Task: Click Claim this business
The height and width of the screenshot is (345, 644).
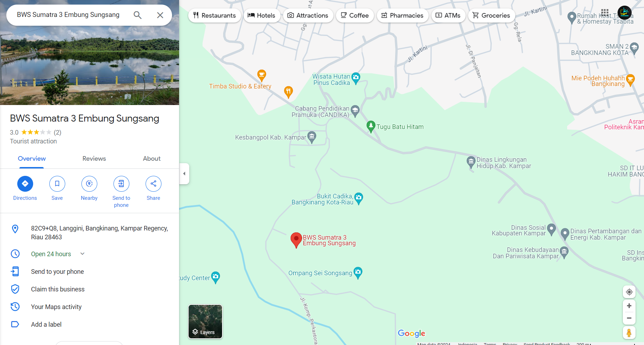Action: pos(58,289)
